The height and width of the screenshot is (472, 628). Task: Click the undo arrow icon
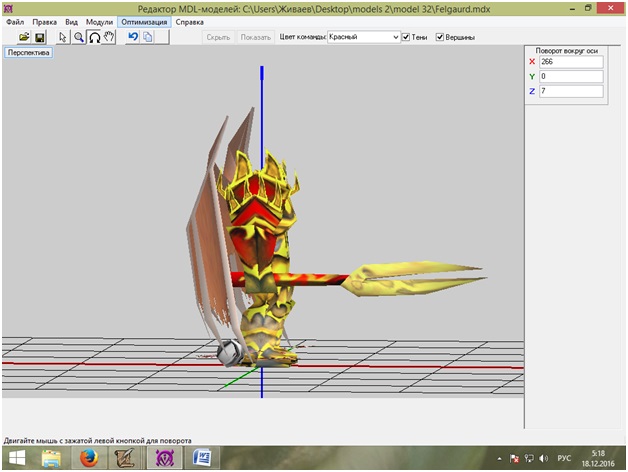pyautogui.click(x=132, y=37)
